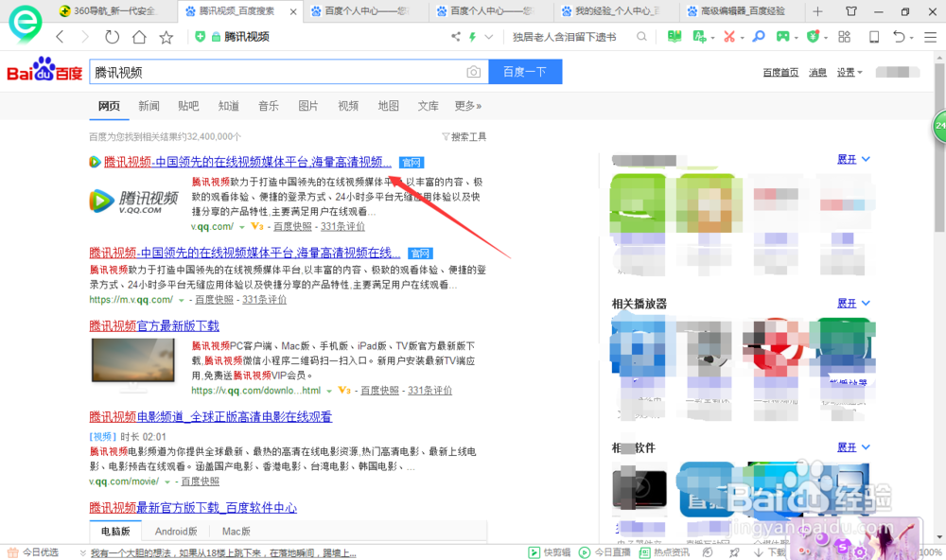Click the TV screen thumbnail for download result
The image size is (946, 560).
tap(132, 360)
